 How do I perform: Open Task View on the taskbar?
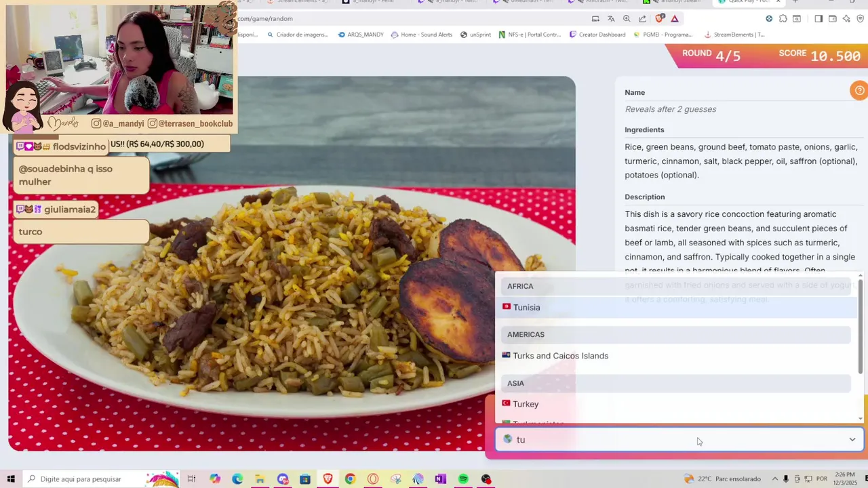(x=191, y=479)
